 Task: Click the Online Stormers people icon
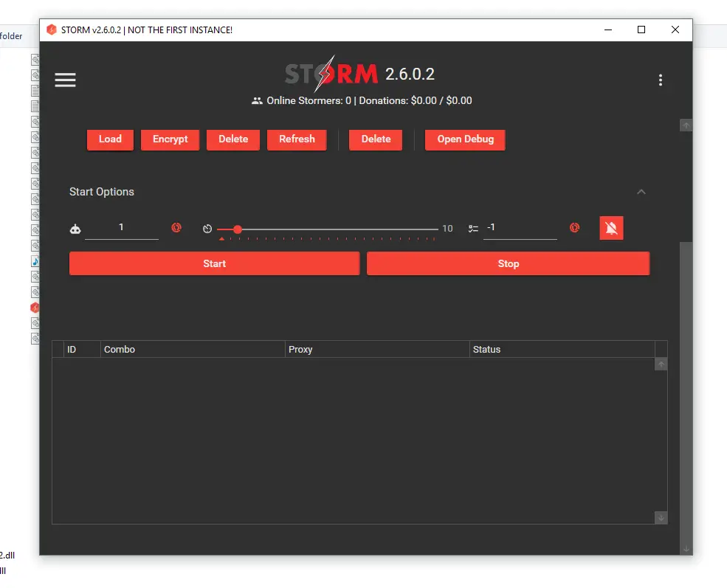[x=258, y=100]
